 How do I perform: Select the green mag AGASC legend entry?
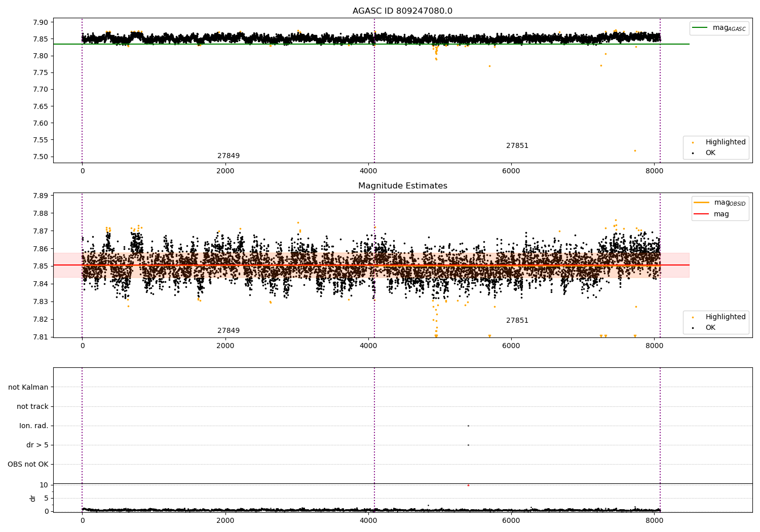[719, 28]
